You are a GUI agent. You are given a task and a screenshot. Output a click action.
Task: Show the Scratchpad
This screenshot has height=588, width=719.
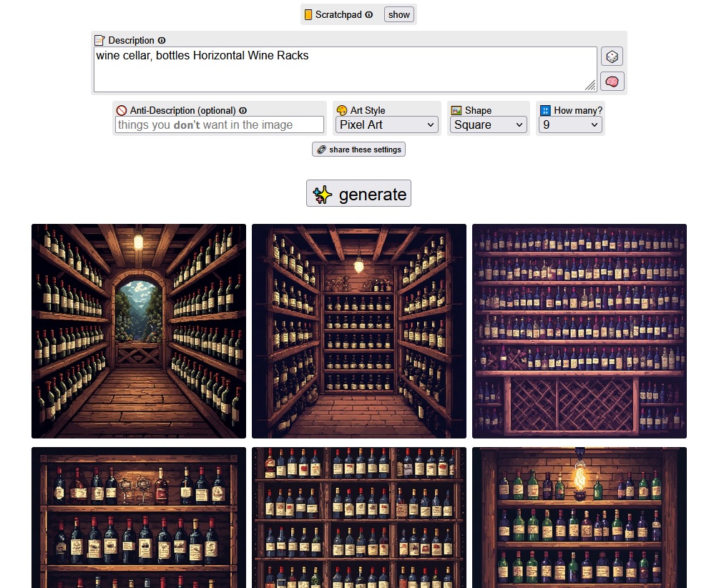click(x=399, y=15)
